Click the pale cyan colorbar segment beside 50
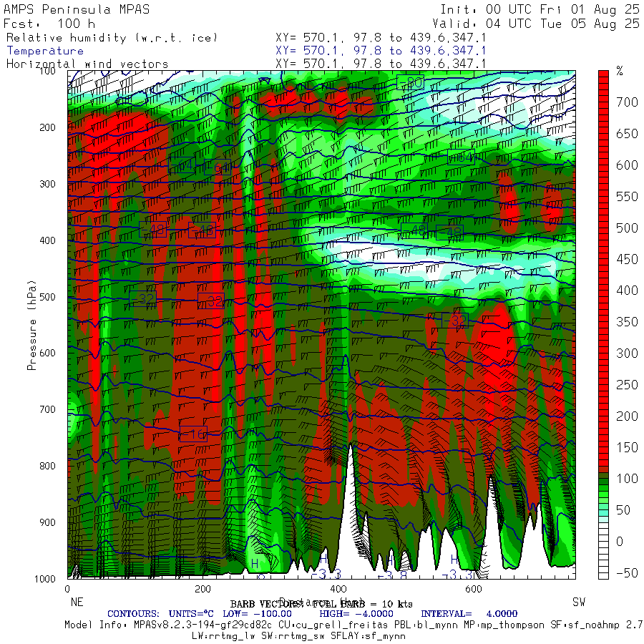The image size is (644, 644). coord(603,513)
